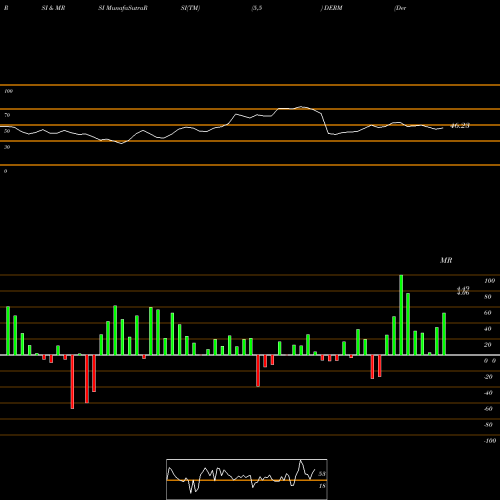Image resolution: width=500 pixels, height=500 pixels.
Task: Click the '18' value beside mini chart
Action: 322,486
